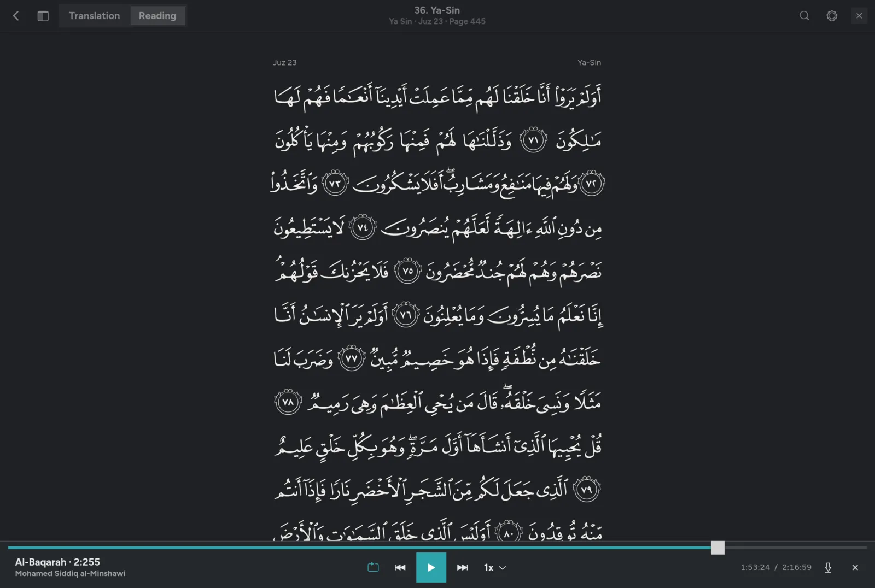Click verse marker ٧٨

(x=288, y=402)
